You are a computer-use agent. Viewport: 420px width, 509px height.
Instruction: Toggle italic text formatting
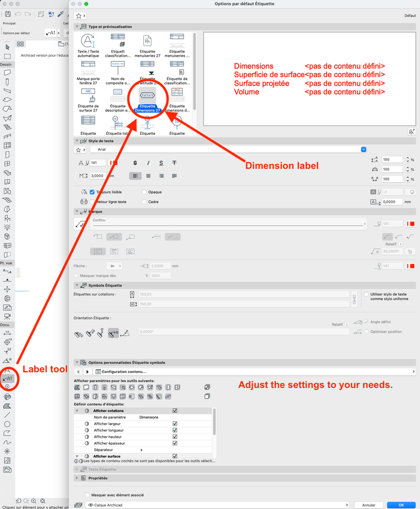pos(148,163)
